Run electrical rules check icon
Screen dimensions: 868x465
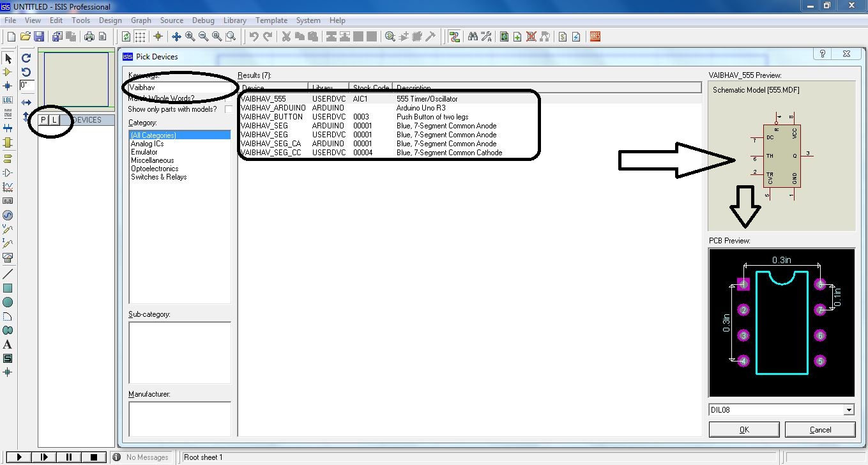click(x=576, y=36)
